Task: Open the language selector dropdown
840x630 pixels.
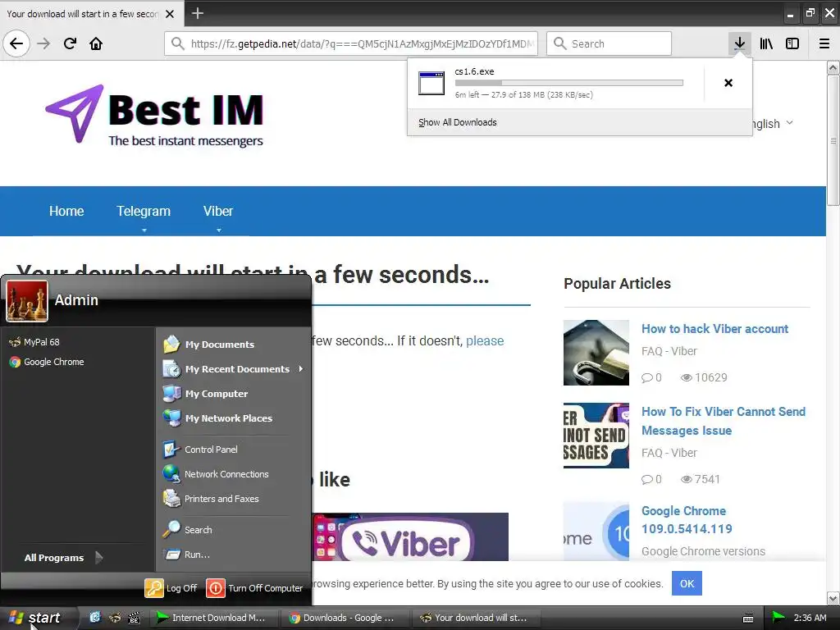Action: tap(772, 124)
